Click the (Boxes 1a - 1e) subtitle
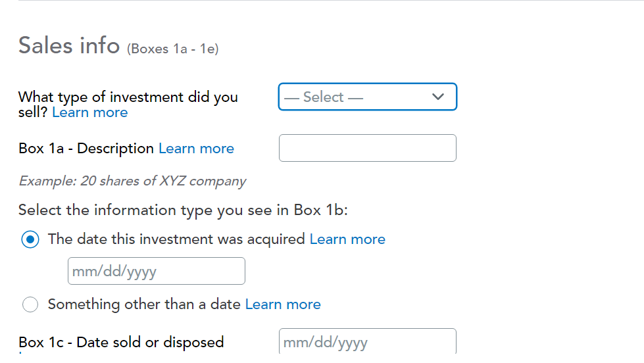 click(172, 49)
